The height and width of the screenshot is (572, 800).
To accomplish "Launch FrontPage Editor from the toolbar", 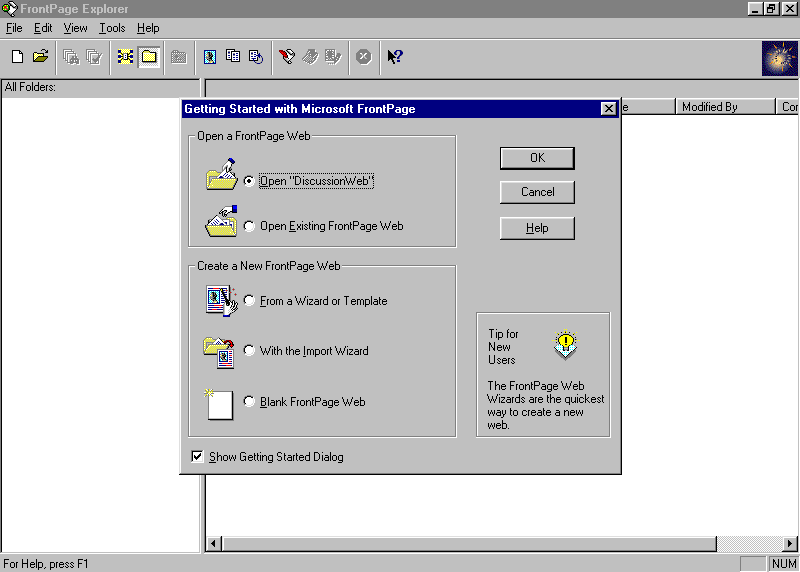I will click(287, 57).
